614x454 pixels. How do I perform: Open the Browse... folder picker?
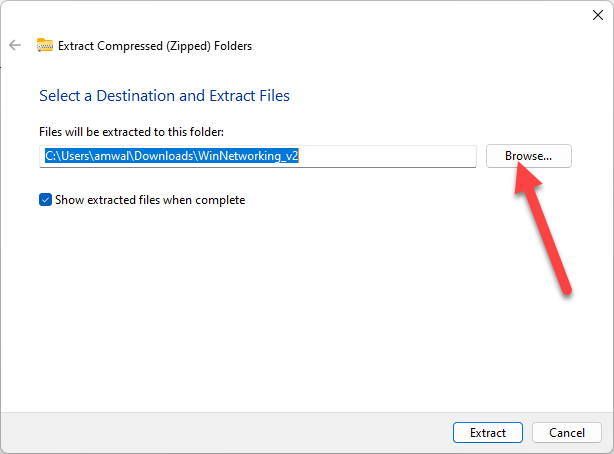[x=528, y=156]
